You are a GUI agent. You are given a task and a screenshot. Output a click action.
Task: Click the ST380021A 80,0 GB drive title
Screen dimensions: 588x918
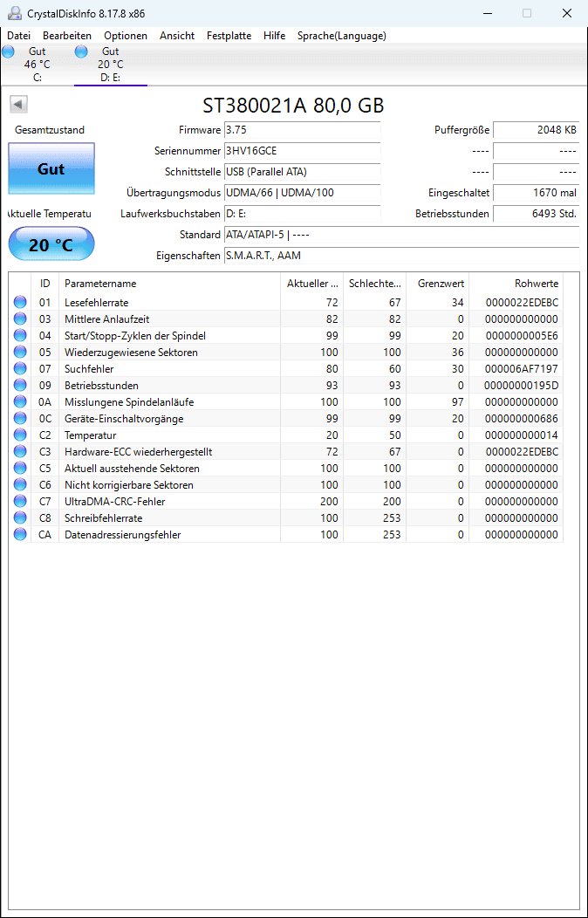[294, 106]
